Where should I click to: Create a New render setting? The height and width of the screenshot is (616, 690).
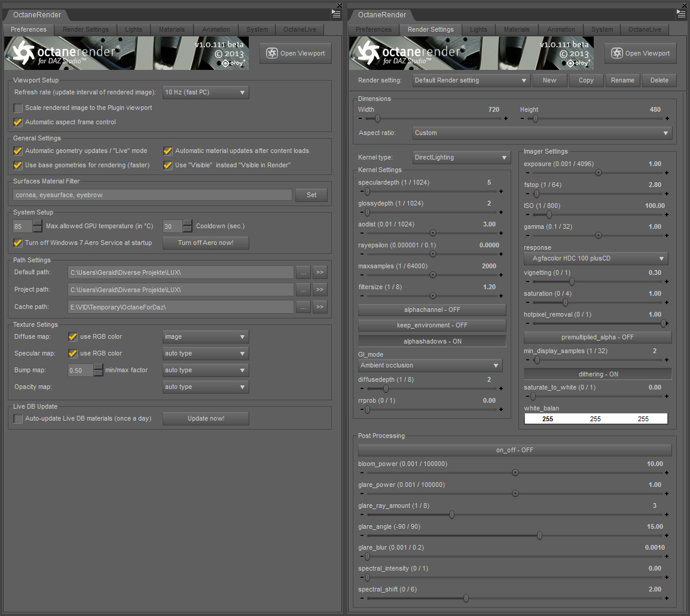549,81
